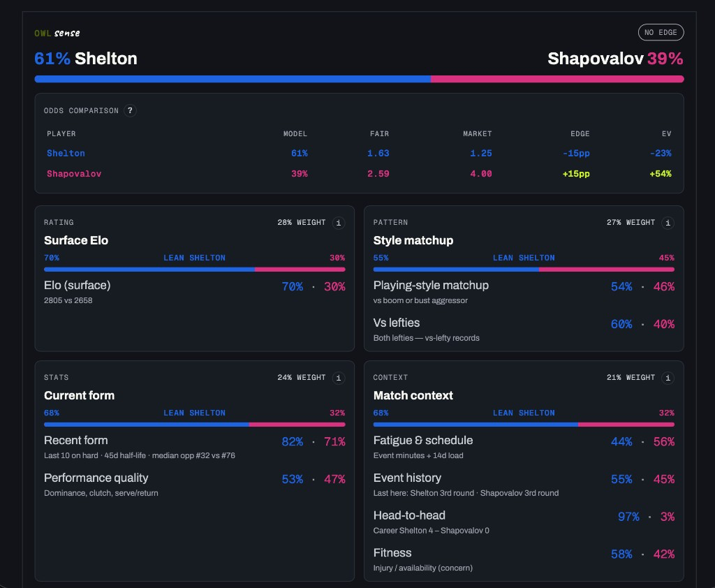This screenshot has width=715, height=588.
Task: Show info for the Style matchup pattern card
Action: pos(668,223)
